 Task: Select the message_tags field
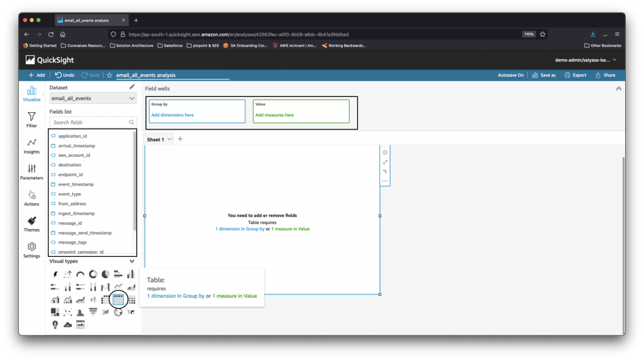point(72,242)
